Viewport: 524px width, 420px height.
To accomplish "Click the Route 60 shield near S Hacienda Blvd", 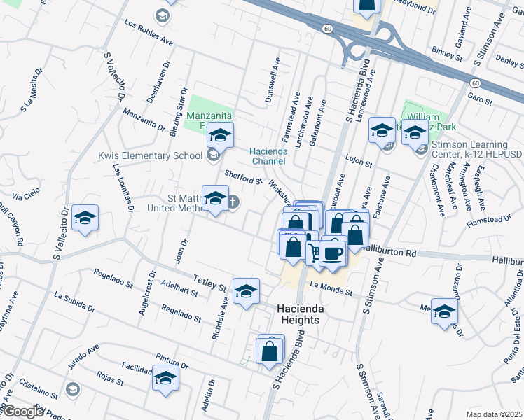I will pos(328,29).
